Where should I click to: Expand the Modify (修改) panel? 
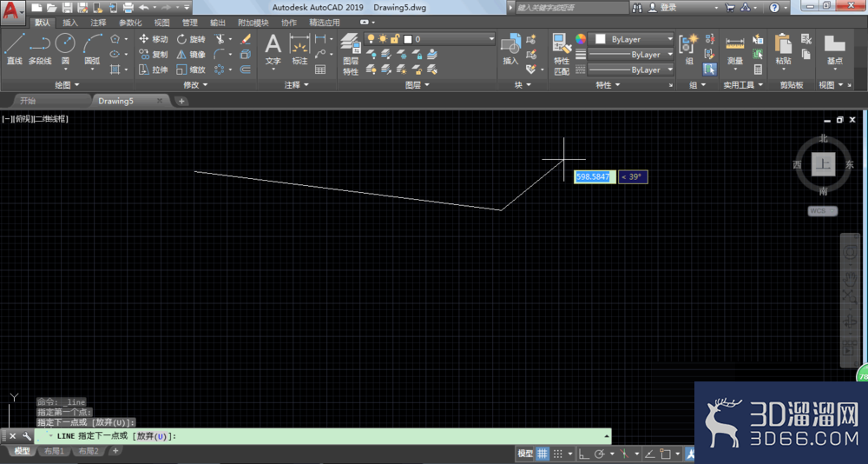pyautogui.click(x=194, y=85)
